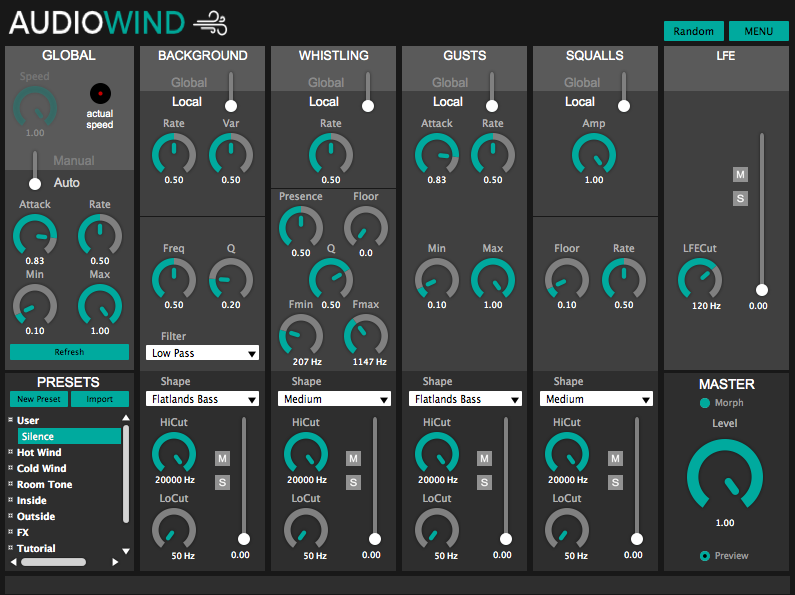Enable the Morph radio button in Master
Screen dimensions: 795x595
tap(705, 403)
